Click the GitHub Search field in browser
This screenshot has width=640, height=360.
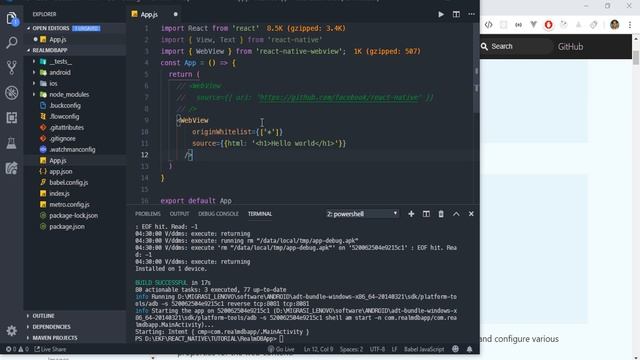516,47
